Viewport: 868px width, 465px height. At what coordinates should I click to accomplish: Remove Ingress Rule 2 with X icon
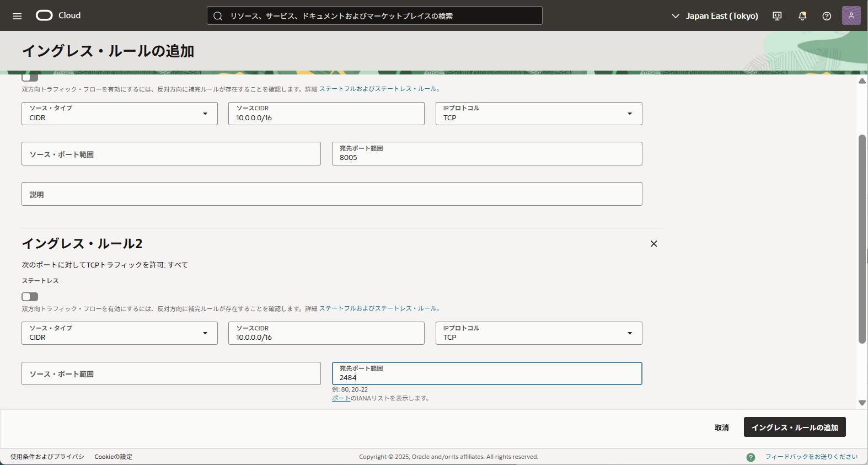click(653, 244)
